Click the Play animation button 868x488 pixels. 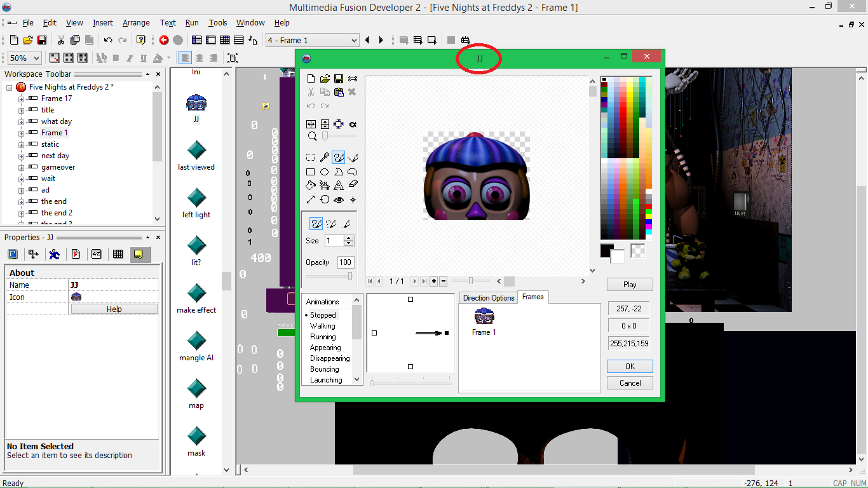pyautogui.click(x=630, y=285)
